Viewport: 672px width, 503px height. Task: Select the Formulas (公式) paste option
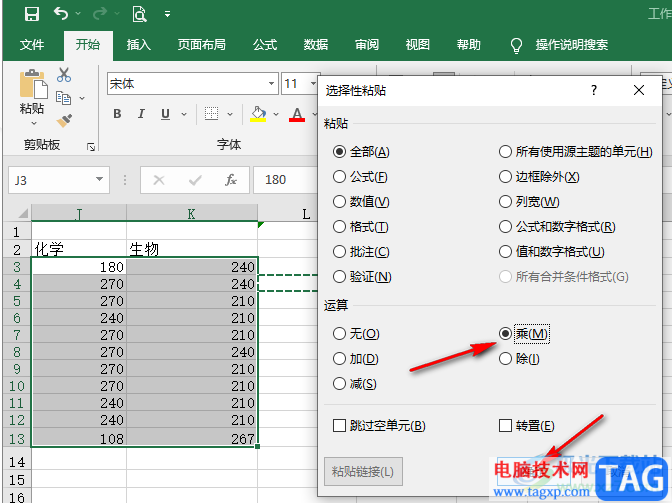(x=360, y=177)
